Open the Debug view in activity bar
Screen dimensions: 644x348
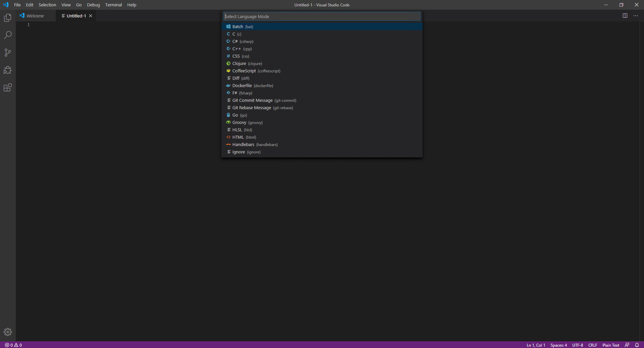pos(7,70)
